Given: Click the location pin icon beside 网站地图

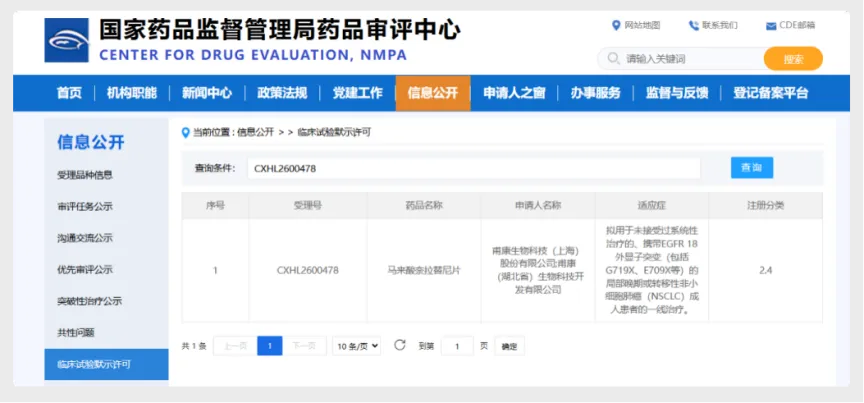Looking at the screenshot, I should click(616, 25).
